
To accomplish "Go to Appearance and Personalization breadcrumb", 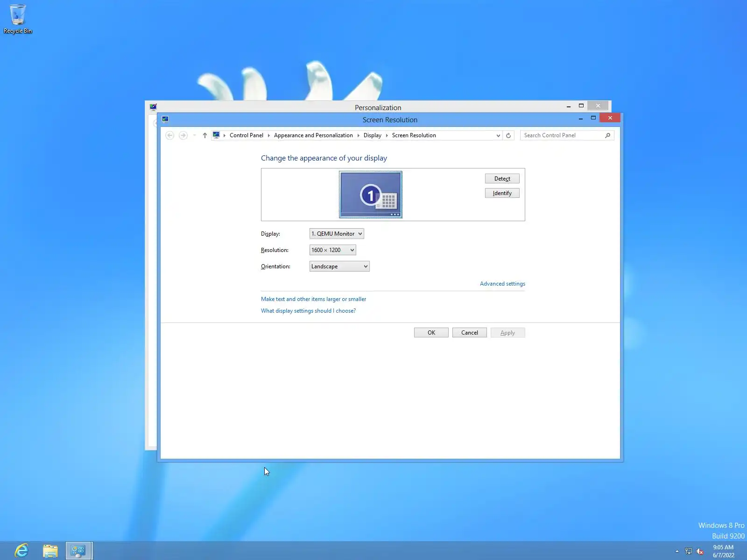I will (313, 135).
